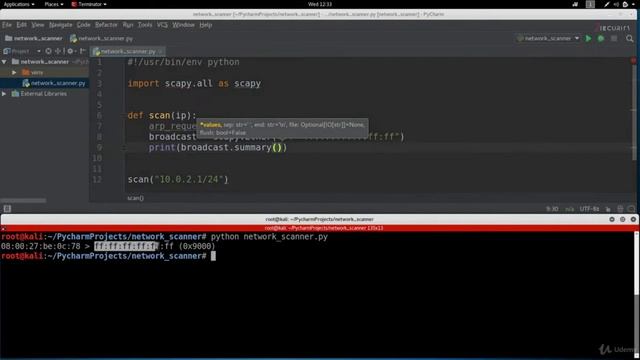This screenshot has width=640, height=360.
Task: Click the red Terminator pane title bar
Action: pyautogui.click(x=320, y=228)
